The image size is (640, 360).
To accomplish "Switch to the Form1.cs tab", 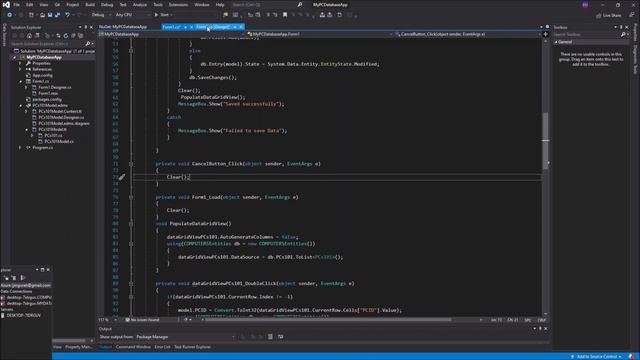I will [171, 27].
